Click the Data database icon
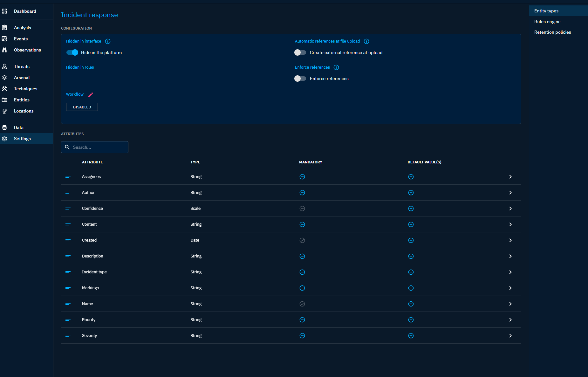 [4, 127]
